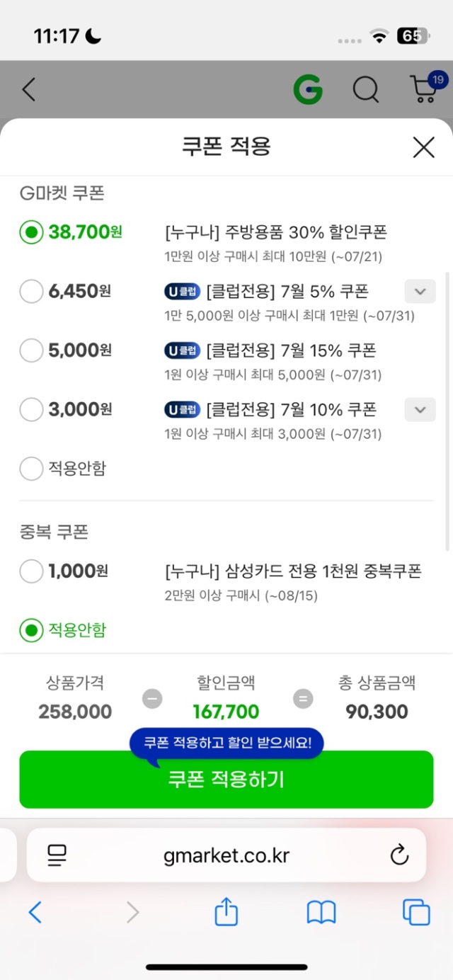Tap the green Gmarket G logo

tap(308, 90)
